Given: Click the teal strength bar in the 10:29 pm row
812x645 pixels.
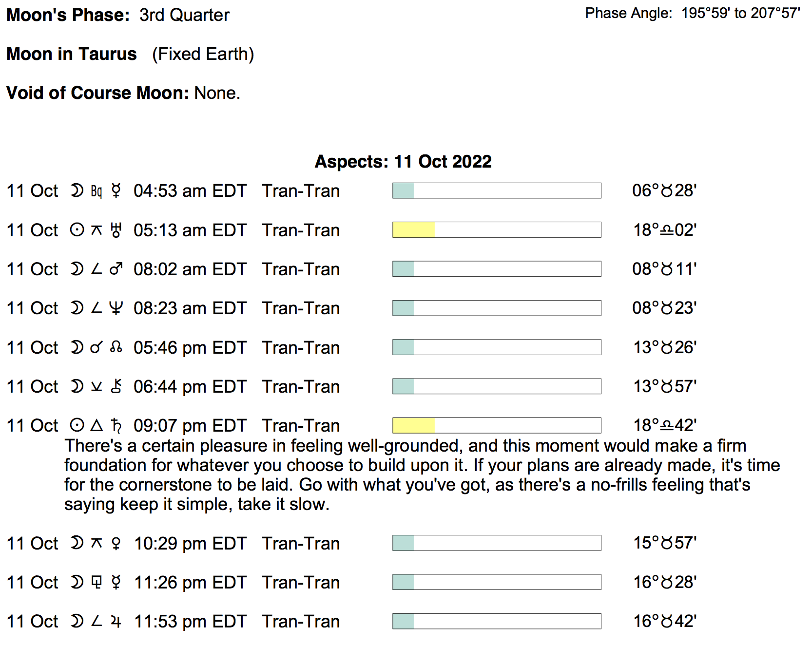Looking at the screenshot, I should pyautogui.click(x=404, y=543).
